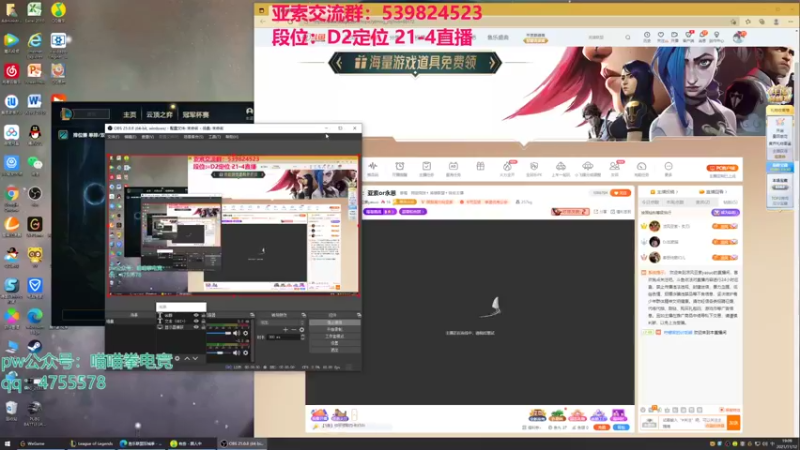Open the 工具 menu in OBS
The image size is (800, 450).
point(214,137)
